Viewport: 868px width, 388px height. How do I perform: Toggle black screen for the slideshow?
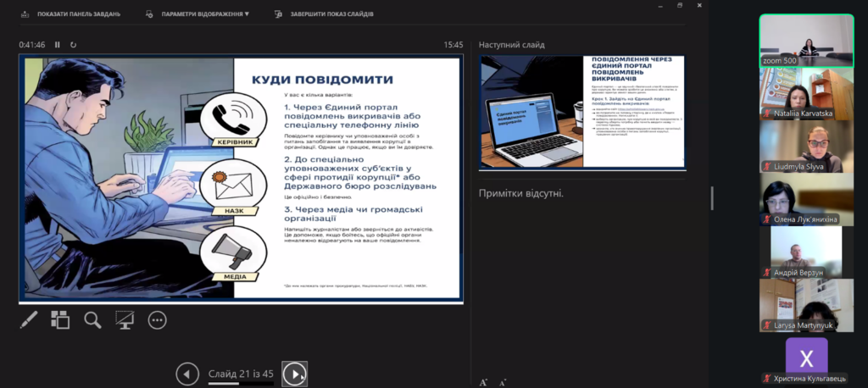(x=125, y=319)
